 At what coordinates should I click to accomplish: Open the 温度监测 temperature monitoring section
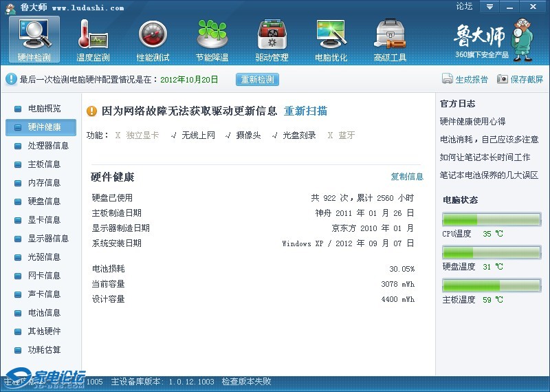pos(93,40)
